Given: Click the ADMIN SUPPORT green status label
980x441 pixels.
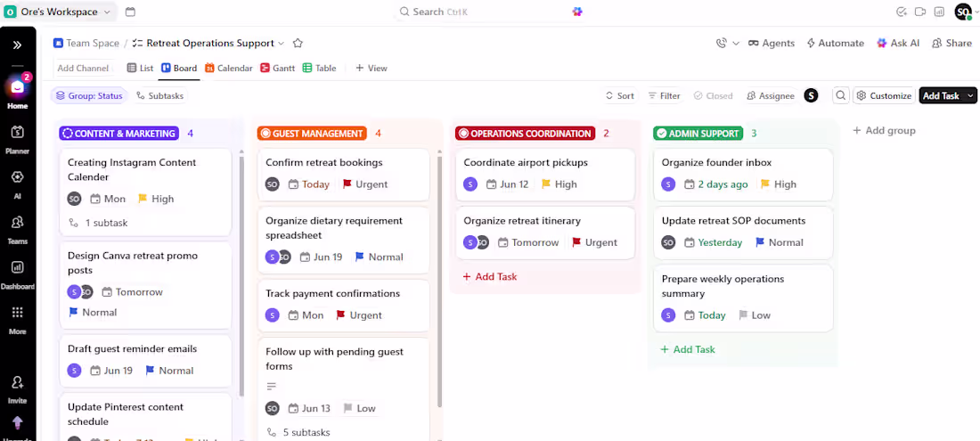Looking at the screenshot, I should click(x=698, y=133).
